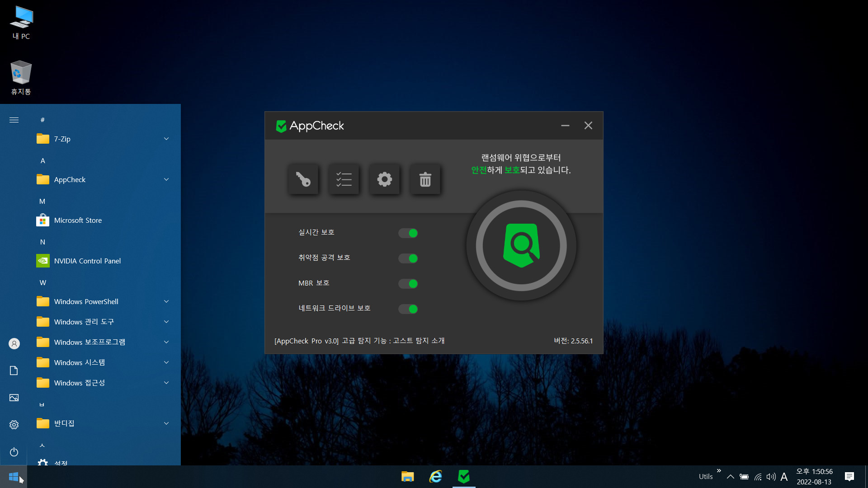Close the AppCheck window
The image size is (868, 488).
[588, 126]
